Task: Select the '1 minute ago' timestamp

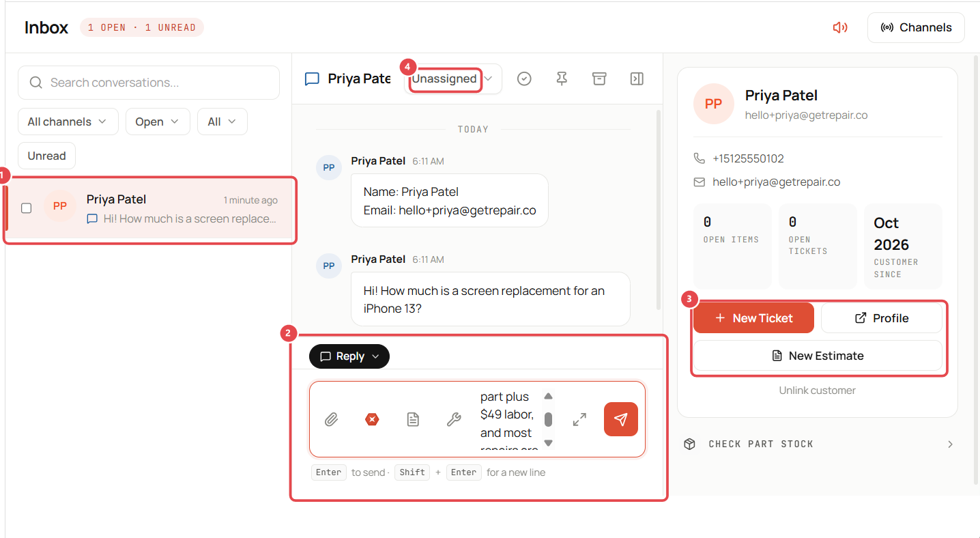Action: 250,200
